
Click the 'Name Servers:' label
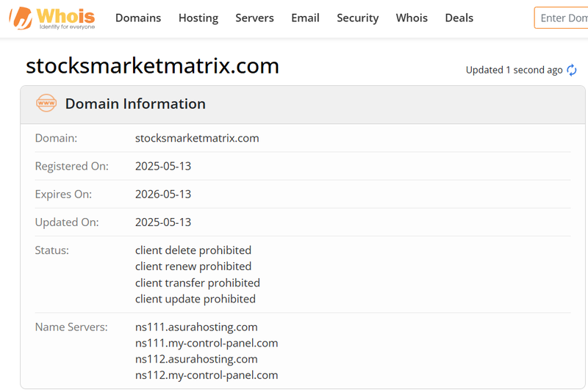coord(71,327)
